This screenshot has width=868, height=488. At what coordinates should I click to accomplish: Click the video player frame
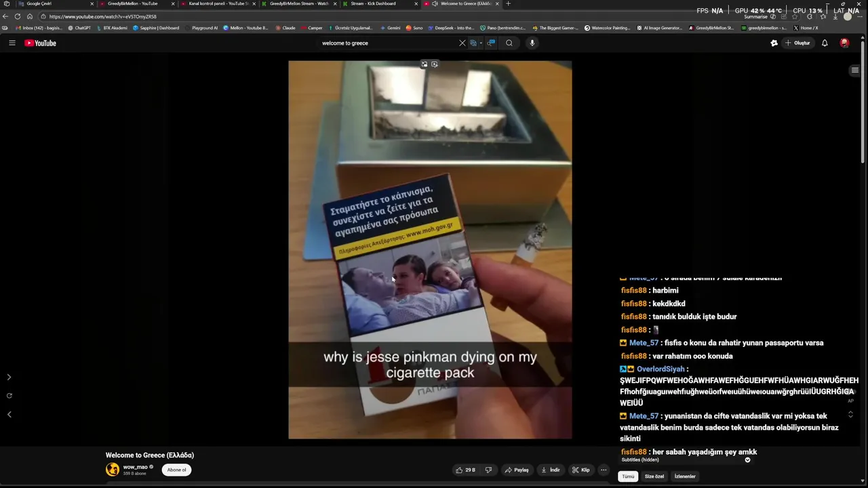[x=430, y=250]
